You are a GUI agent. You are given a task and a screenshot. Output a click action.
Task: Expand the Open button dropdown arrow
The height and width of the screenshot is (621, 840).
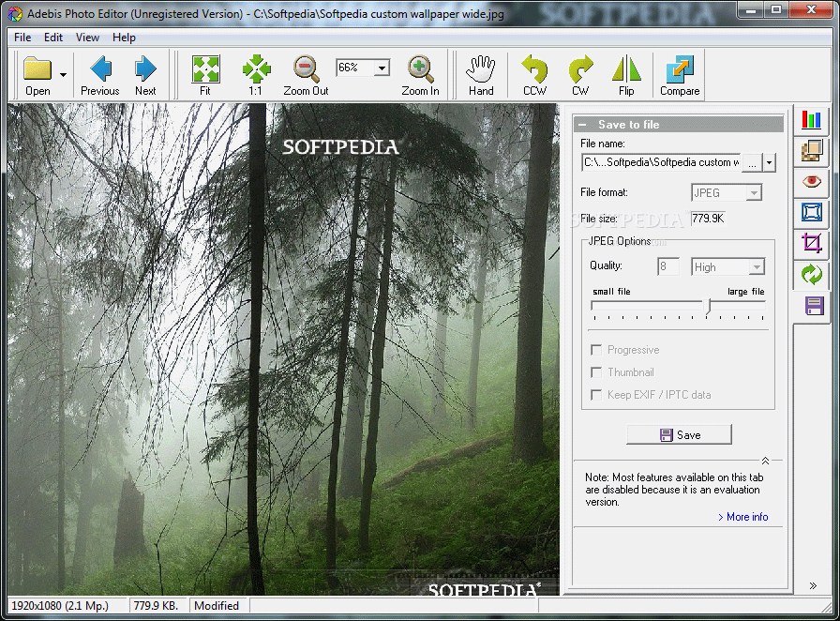tap(63, 74)
